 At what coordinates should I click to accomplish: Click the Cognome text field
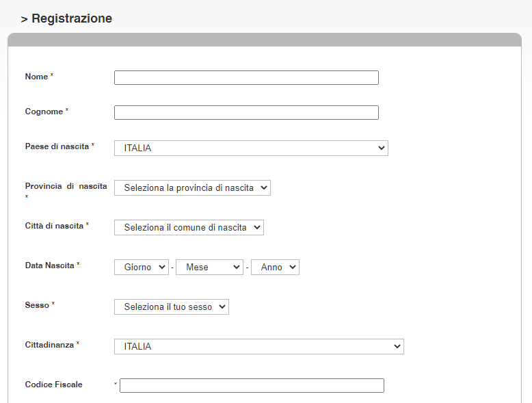pos(246,113)
